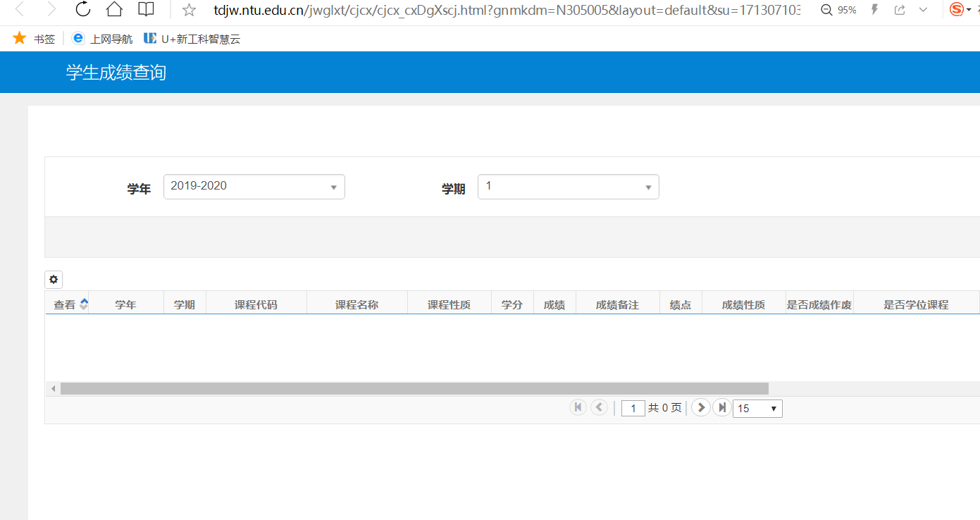This screenshot has width=980, height=520.
Task: Click the 学生成绩查询 page title
Action: click(116, 73)
